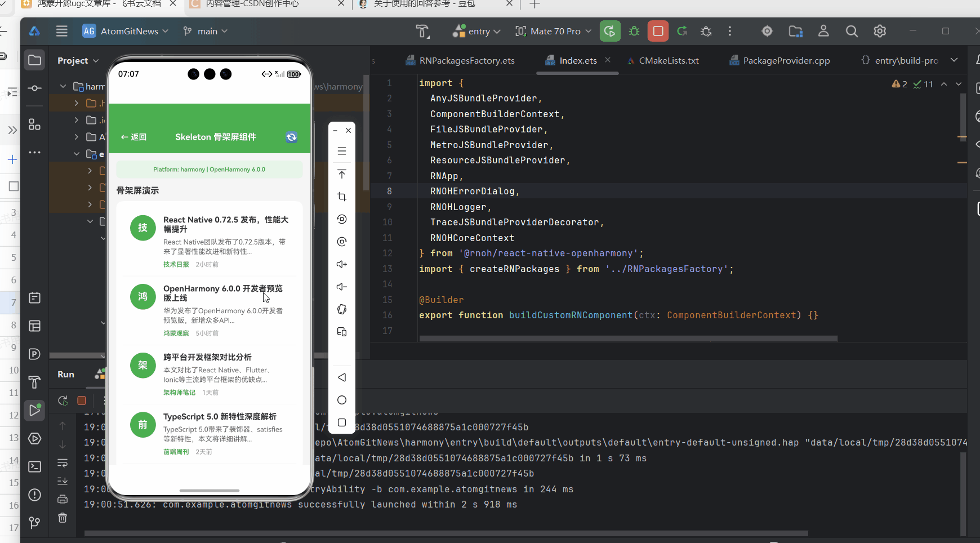Decrease emulator volume
This screenshot has width=980, height=543.
click(x=342, y=287)
